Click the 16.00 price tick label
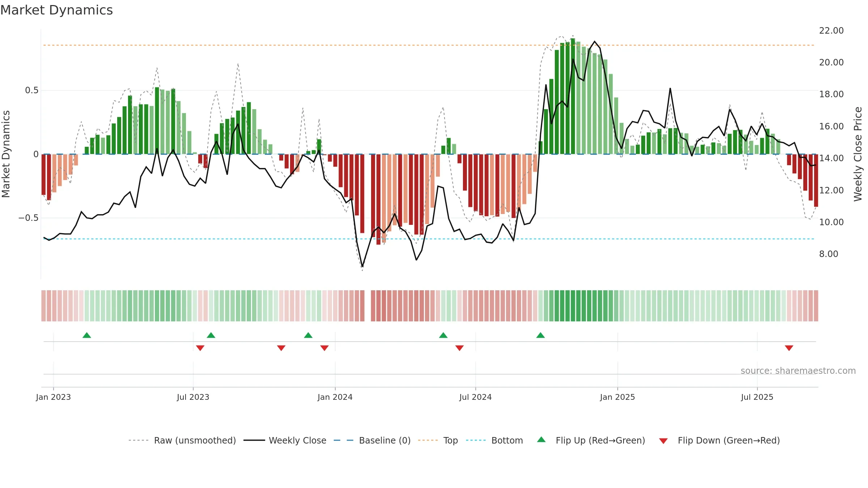The width and height of the screenshot is (868, 488). (x=831, y=127)
